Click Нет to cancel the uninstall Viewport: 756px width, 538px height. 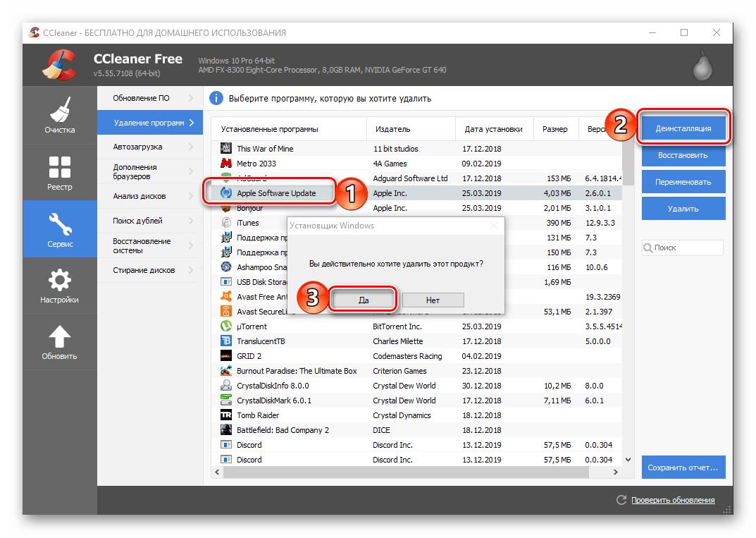coord(433,300)
